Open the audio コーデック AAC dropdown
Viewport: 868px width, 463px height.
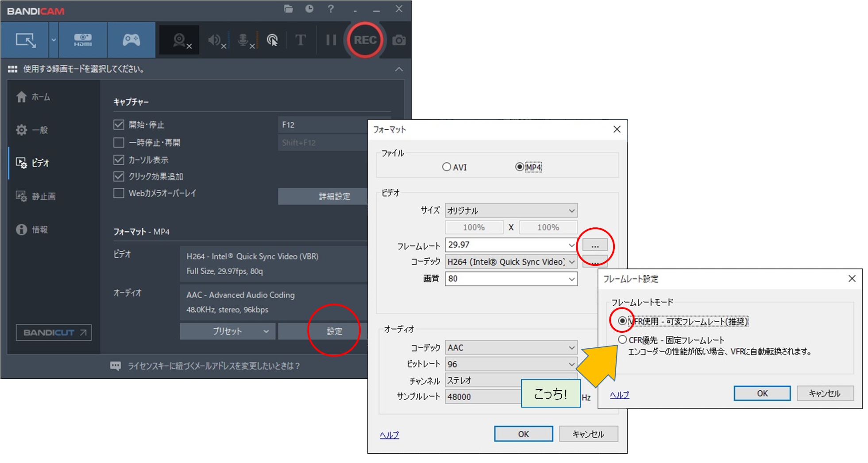coord(511,348)
